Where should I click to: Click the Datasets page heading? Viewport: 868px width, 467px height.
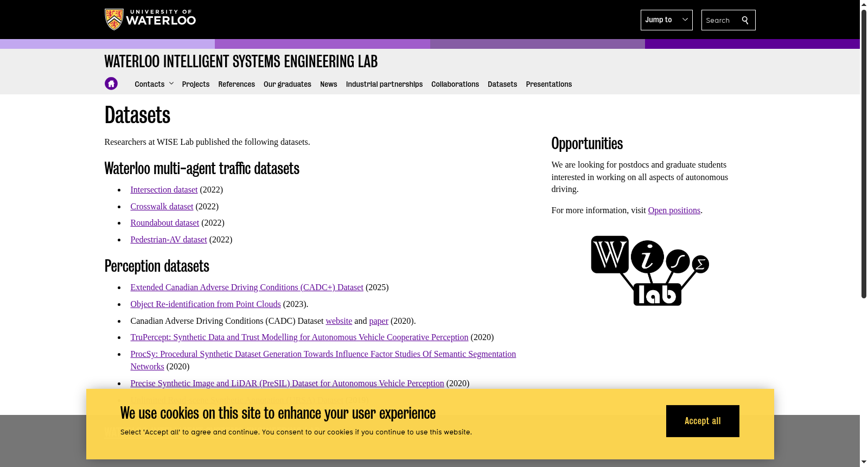point(137,116)
